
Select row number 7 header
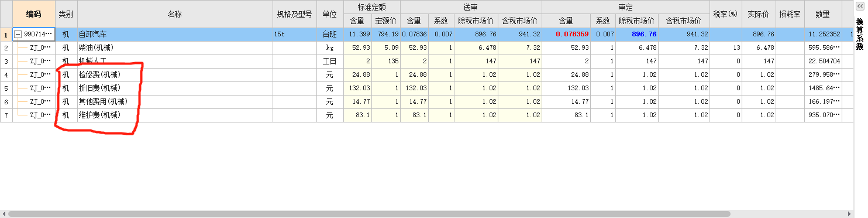pyautogui.click(x=6, y=115)
